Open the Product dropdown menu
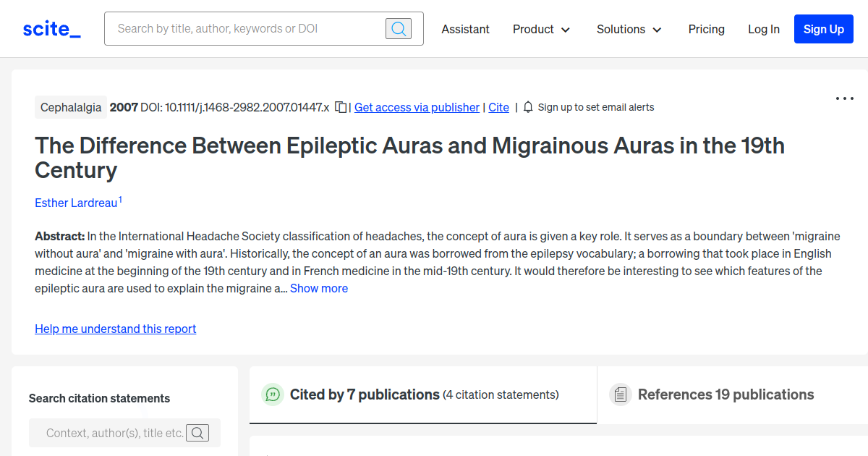Screen dimensions: 868x456 point(541,29)
